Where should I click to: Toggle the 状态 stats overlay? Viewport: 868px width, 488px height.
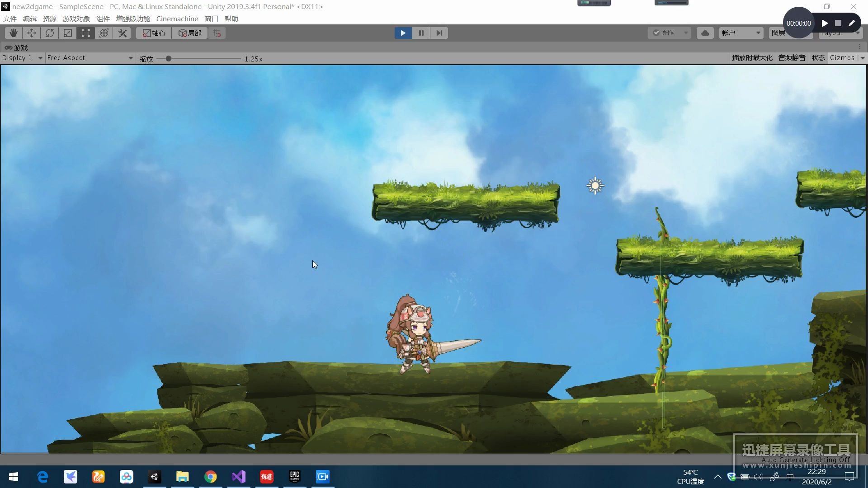(818, 58)
